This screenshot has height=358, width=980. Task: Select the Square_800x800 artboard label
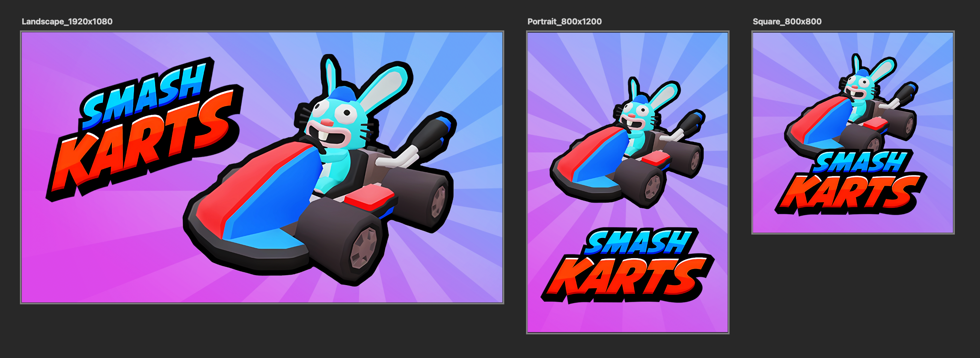[x=787, y=21]
